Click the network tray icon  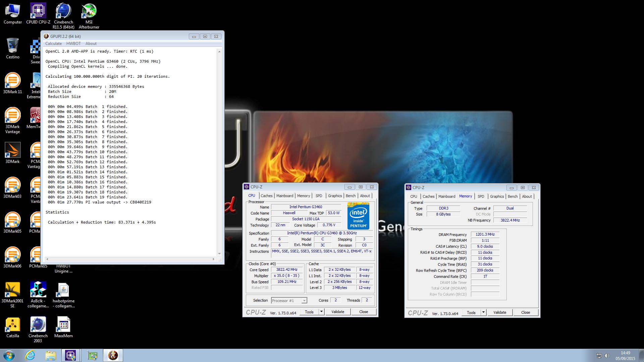coord(599,356)
